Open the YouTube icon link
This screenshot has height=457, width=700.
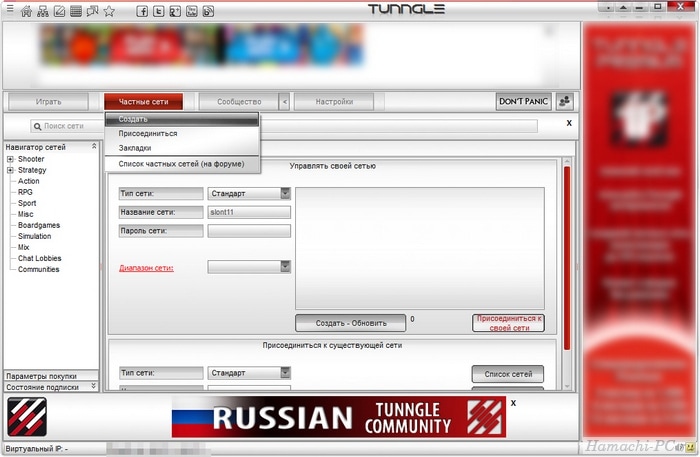[x=192, y=11]
